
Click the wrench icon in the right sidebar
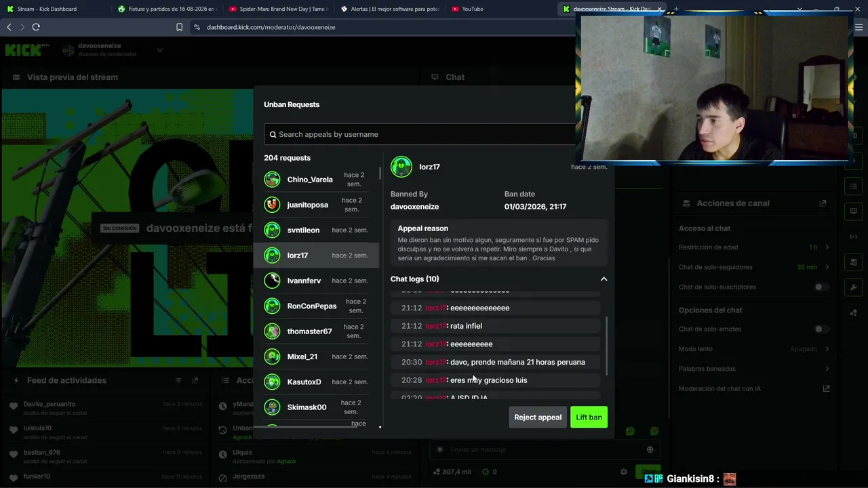click(x=853, y=287)
